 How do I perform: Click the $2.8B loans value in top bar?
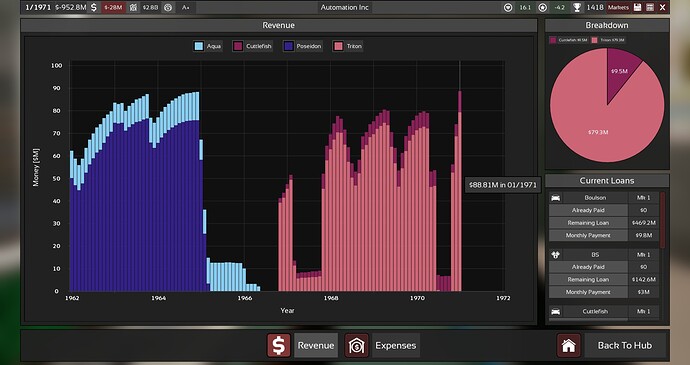point(150,7)
